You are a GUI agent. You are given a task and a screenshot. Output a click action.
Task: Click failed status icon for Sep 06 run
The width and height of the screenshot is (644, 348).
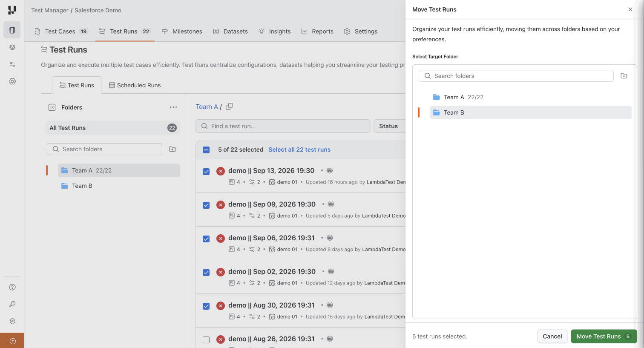coord(220,238)
